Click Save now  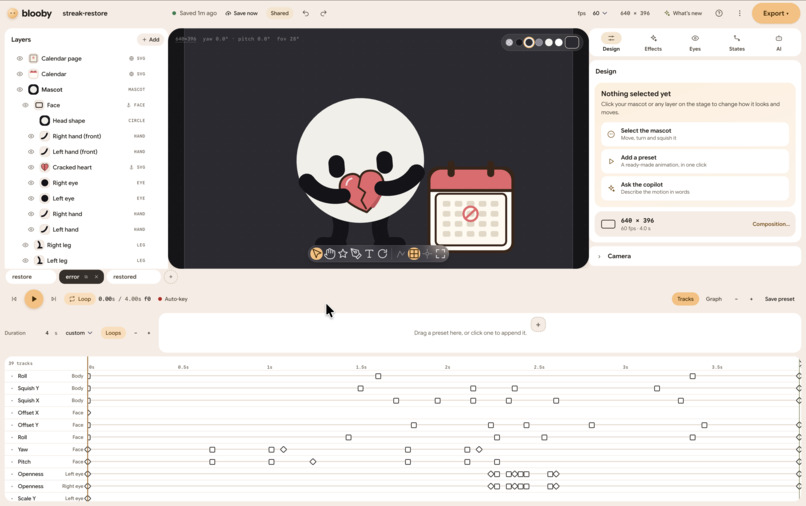click(x=242, y=13)
